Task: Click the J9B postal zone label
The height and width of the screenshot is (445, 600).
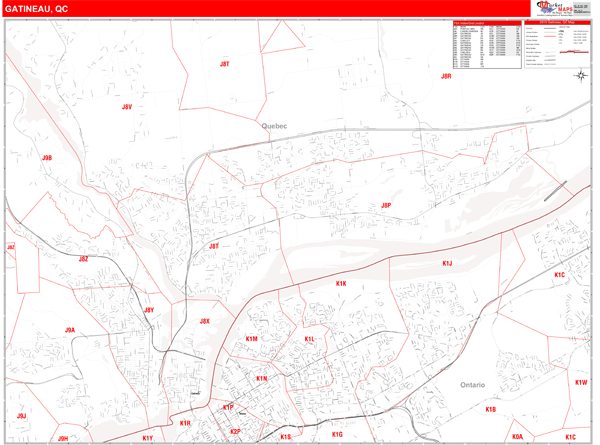Action: (47, 158)
